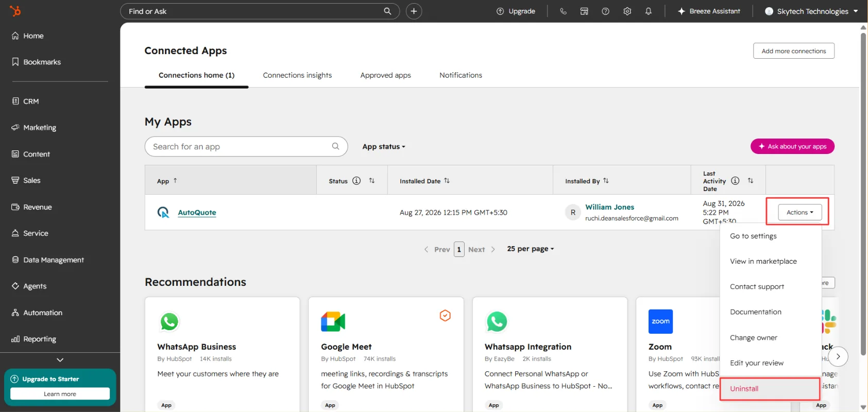Open the settings gear icon
Screen dimensions: 868x412
(627, 11)
